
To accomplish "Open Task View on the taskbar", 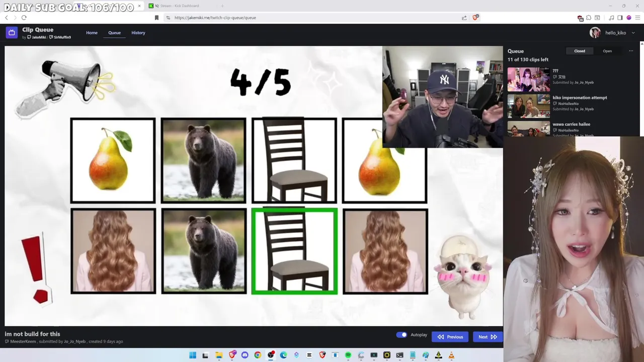I will click(205, 355).
